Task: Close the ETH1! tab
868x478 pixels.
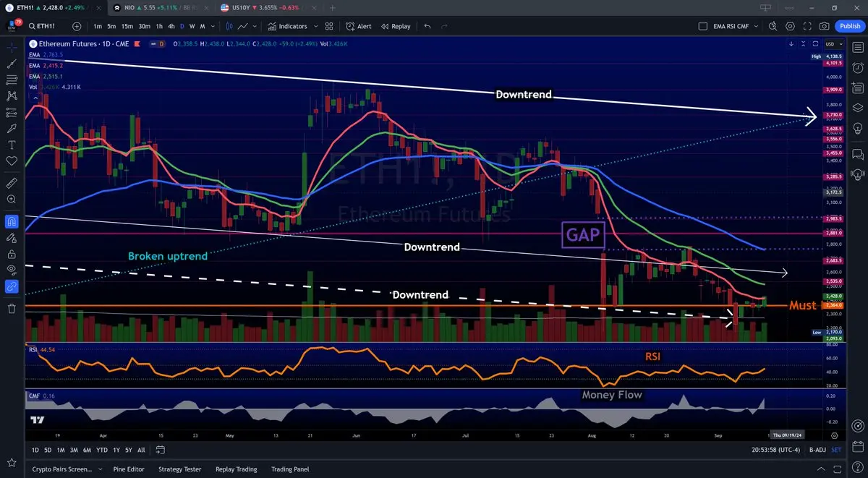Action: [100, 7]
